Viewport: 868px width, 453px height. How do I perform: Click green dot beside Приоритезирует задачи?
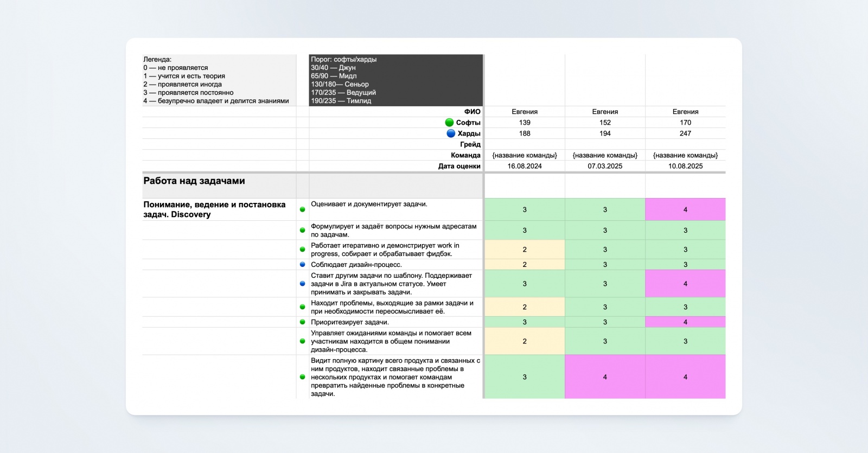click(303, 322)
